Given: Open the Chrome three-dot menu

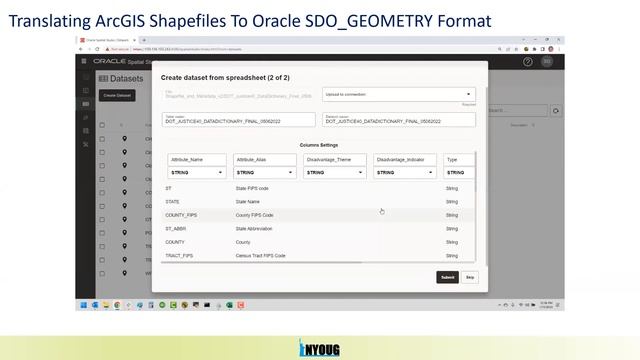Looking at the screenshot, I should tap(559, 49).
